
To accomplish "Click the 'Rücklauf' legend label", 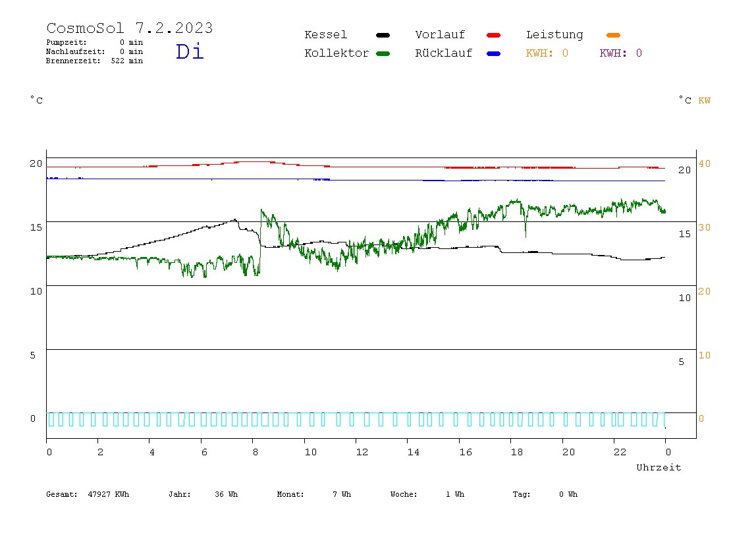I will (x=444, y=53).
